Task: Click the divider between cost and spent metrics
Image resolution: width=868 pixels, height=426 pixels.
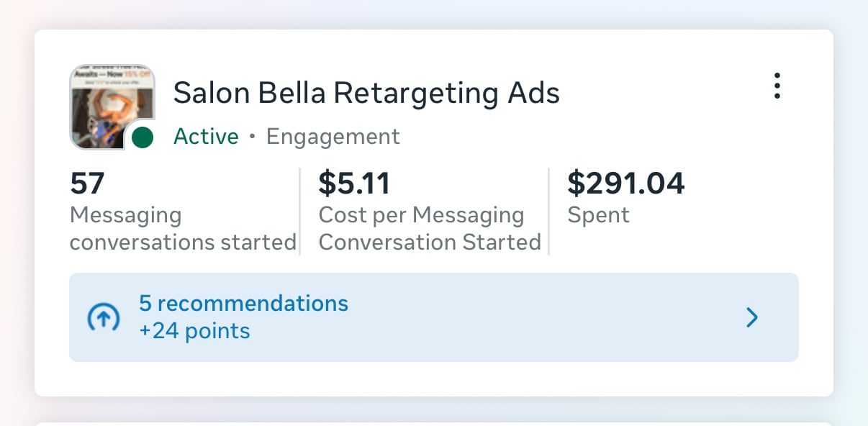Action: 548,212
